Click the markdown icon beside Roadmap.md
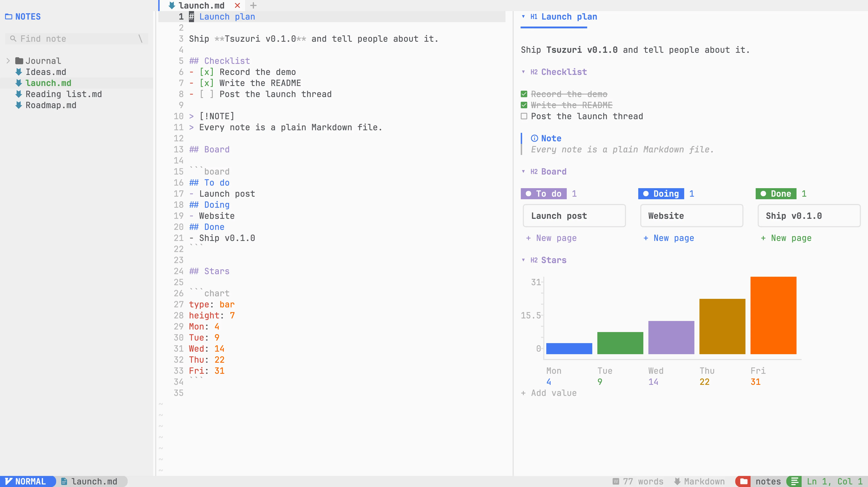Screen dimensions: 868x487 (x=19, y=105)
